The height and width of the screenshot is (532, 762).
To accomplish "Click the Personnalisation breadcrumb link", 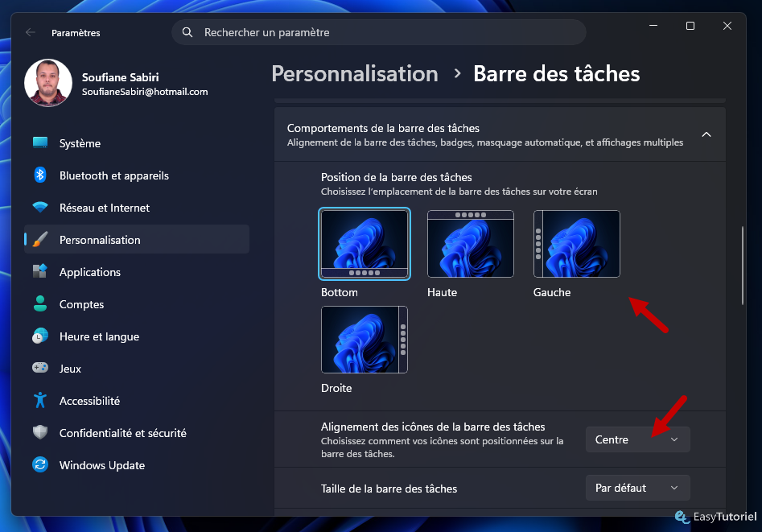I will (x=355, y=74).
